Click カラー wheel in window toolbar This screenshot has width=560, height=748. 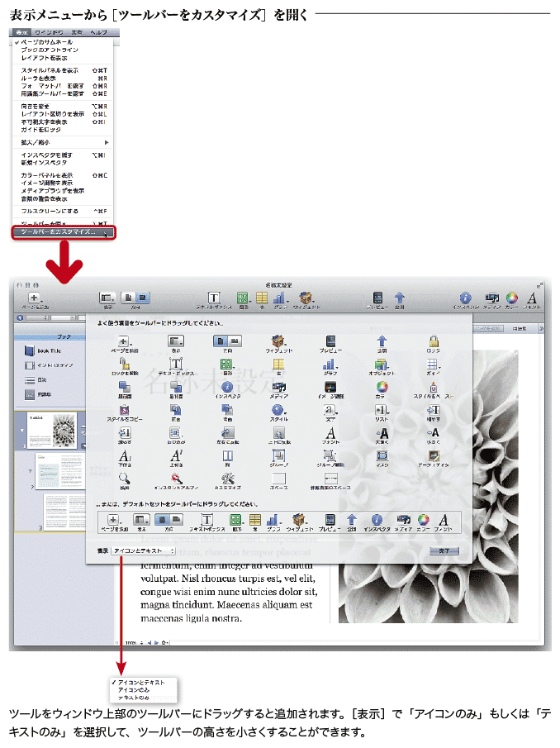click(x=512, y=298)
